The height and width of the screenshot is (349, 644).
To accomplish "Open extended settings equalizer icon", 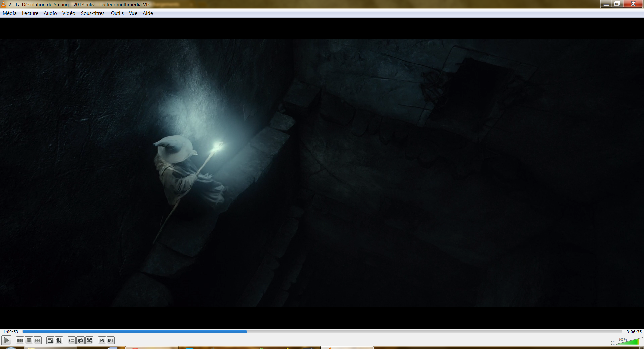I will [x=59, y=340].
